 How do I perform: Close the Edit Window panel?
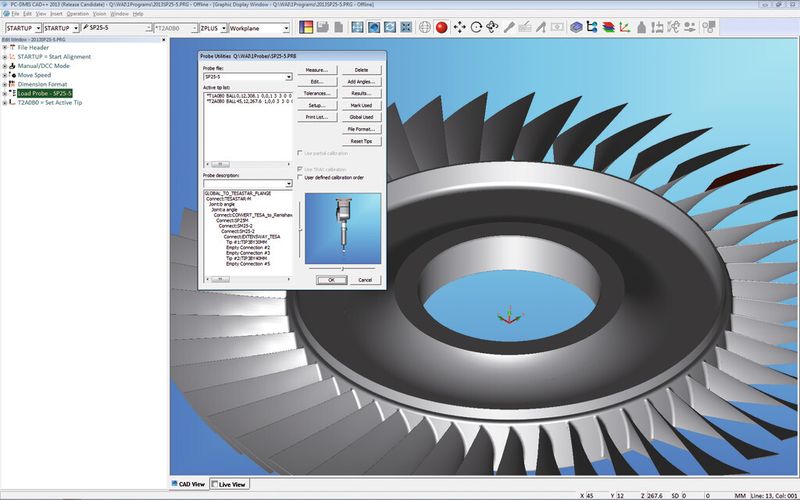click(164, 39)
